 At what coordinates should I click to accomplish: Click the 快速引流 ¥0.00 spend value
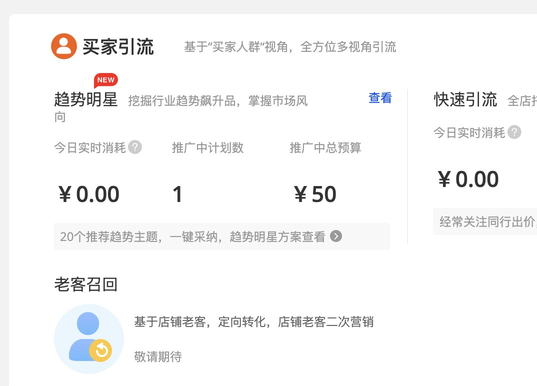click(468, 179)
